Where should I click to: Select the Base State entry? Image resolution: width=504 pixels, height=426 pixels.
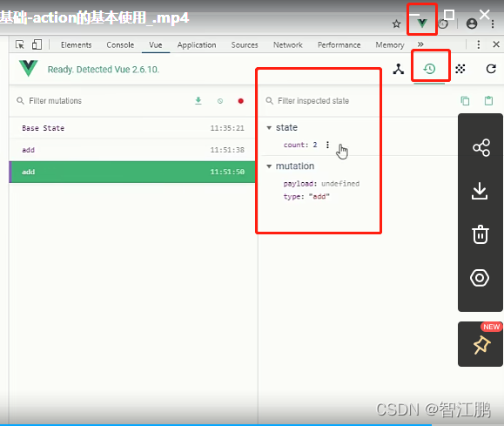pyautogui.click(x=132, y=128)
